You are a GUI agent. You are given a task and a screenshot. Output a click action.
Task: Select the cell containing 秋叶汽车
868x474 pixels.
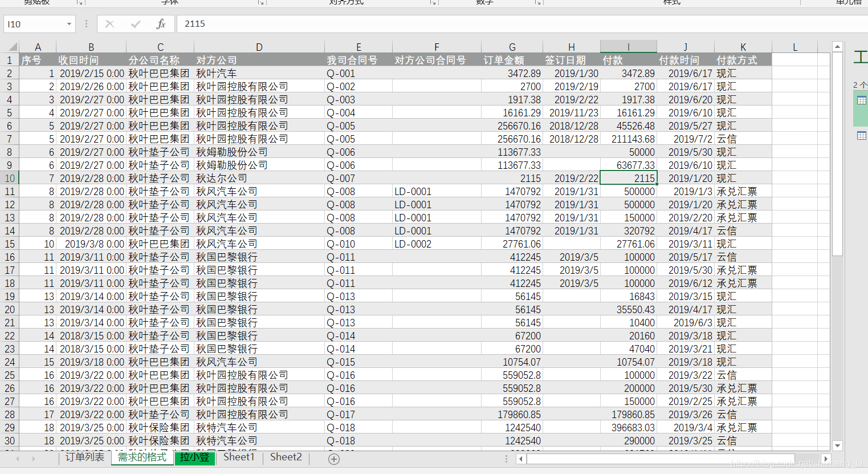pyautogui.click(x=259, y=73)
